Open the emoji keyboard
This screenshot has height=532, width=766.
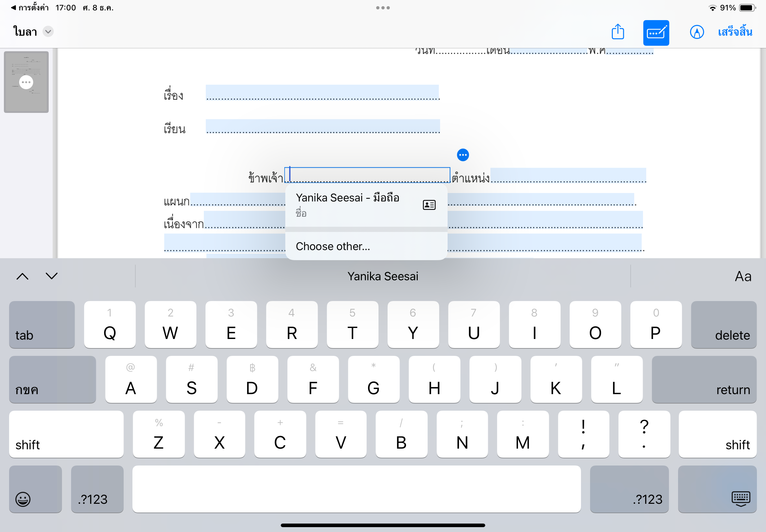(x=23, y=499)
